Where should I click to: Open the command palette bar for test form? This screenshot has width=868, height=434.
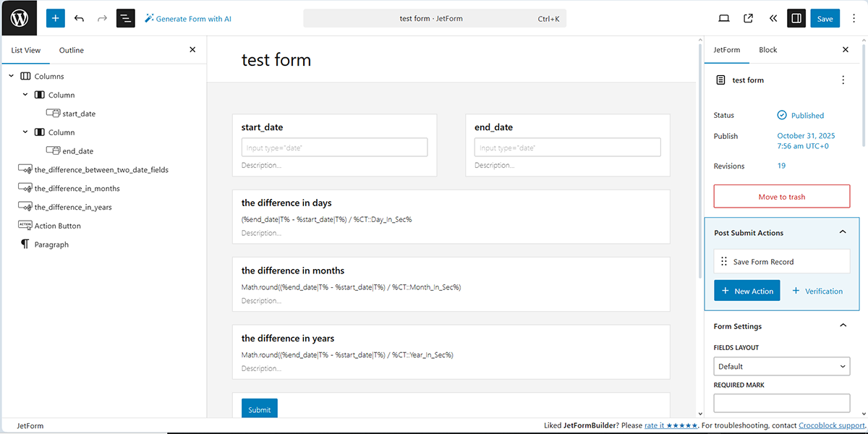tap(435, 19)
